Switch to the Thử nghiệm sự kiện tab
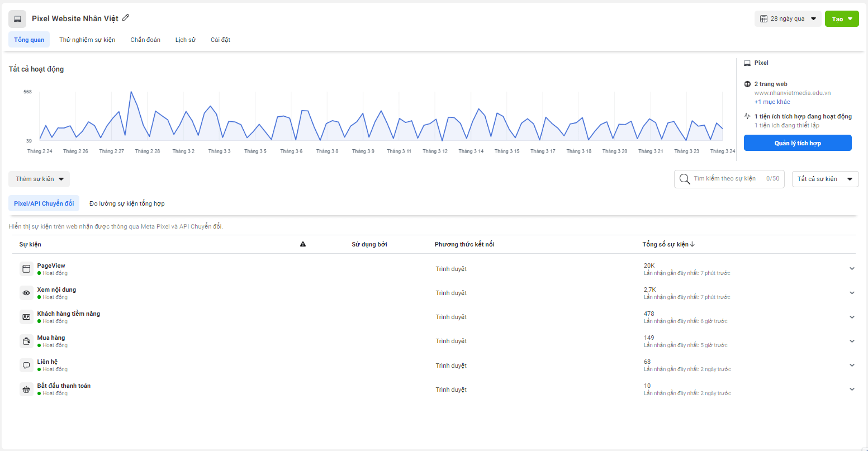 (x=87, y=40)
